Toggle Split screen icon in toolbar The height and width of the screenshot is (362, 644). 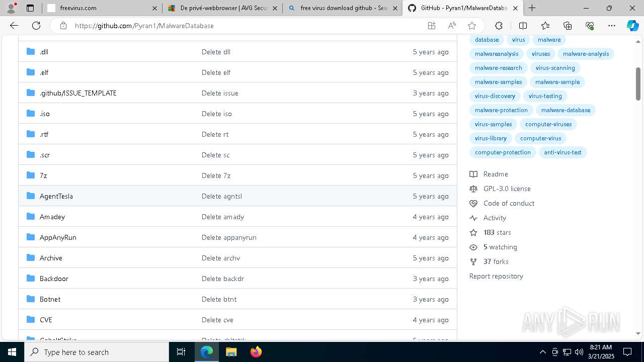523,26
